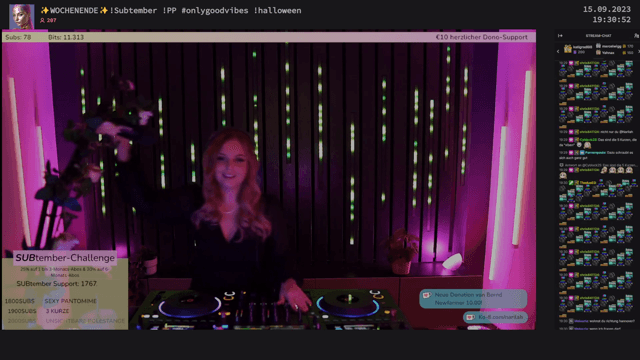The image size is (640, 360).
Task: Select the STREAM-CHAT header title
Action: [598, 36]
